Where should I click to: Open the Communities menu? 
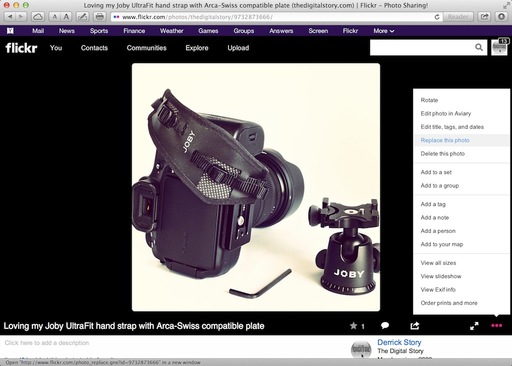click(146, 48)
